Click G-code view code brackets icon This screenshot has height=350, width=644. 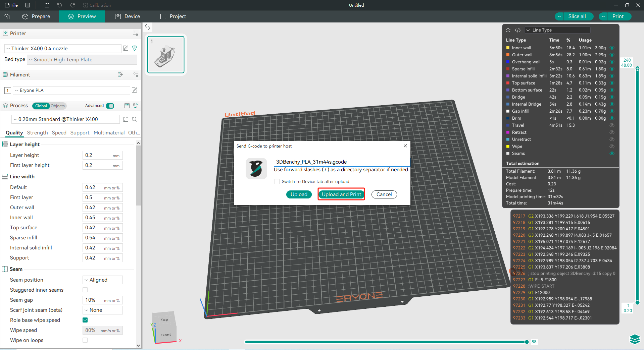(x=518, y=30)
